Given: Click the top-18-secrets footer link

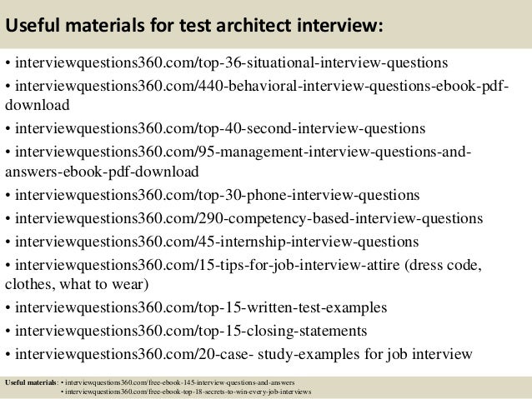Looking at the screenshot, I should [188, 392].
